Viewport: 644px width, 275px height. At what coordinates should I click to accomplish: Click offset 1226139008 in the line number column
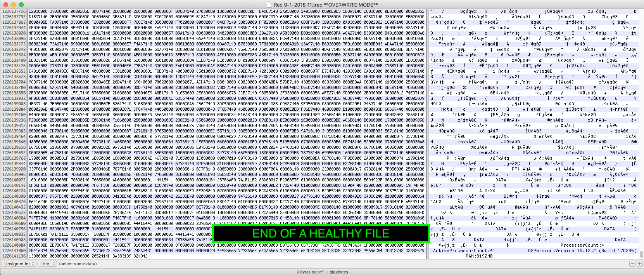click(x=14, y=104)
